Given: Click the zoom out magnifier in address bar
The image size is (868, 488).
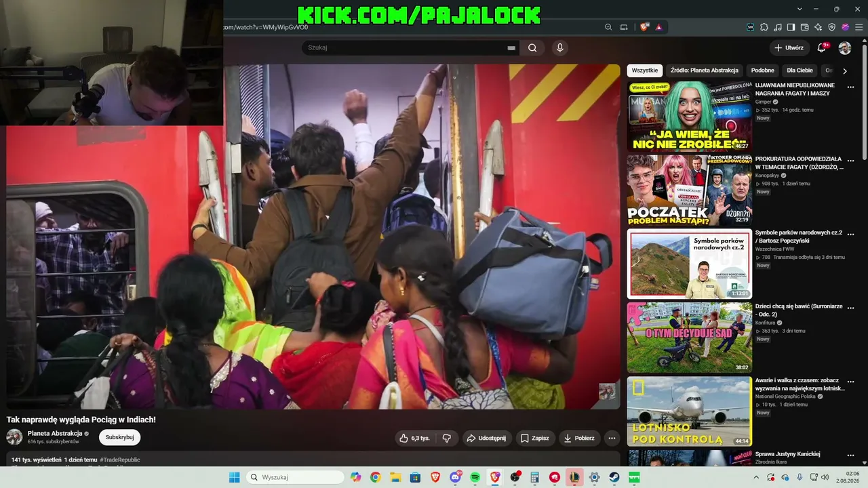Looking at the screenshot, I should point(608,27).
